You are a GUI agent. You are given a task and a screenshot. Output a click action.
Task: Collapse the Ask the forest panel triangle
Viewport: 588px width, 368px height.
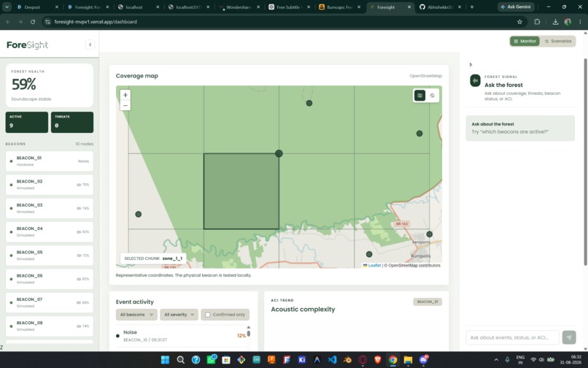pyautogui.click(x=471, y=64)
